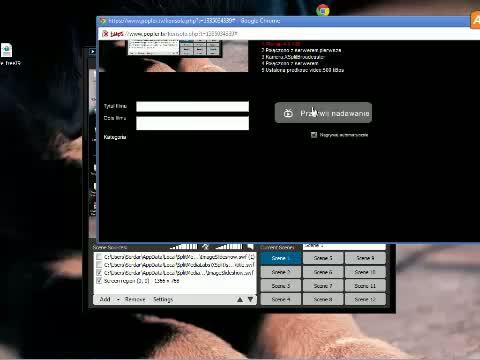Image resolution: width=480 pixels, height=360 pixels.
Task: Click the TV broadcast icon on the start button
Action: tap(288, 114)
